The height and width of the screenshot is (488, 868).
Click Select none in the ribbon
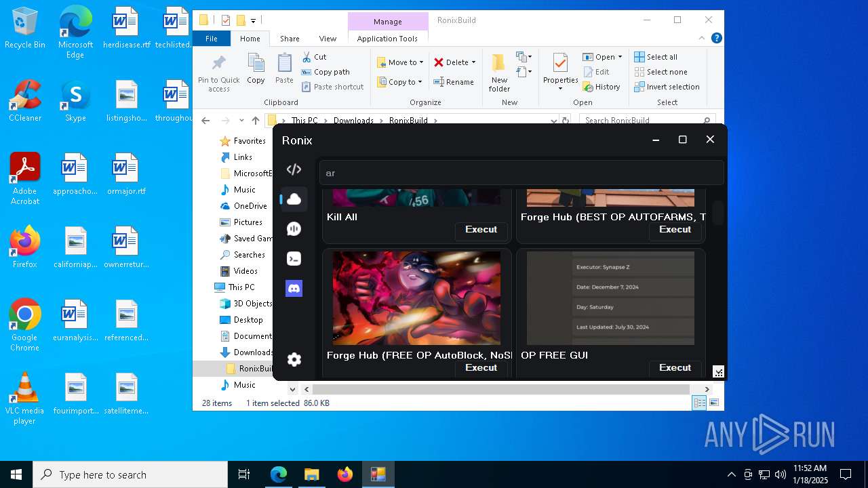(661, 72)
